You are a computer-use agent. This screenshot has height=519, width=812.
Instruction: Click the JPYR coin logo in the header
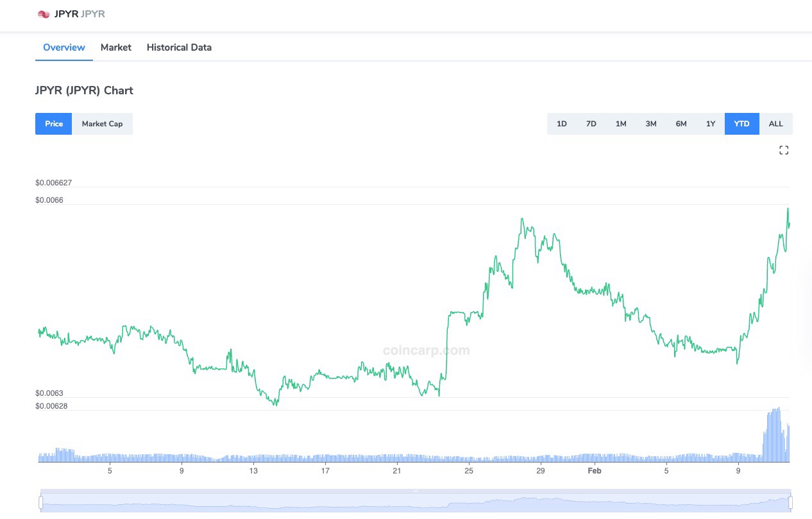[x=44, y=13]
